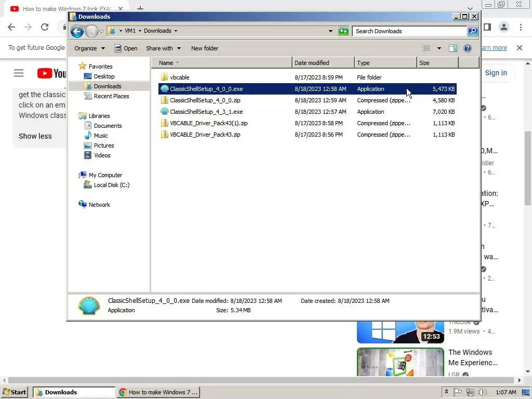Open Recent Places in navigation pane

[x=111, y=96]
